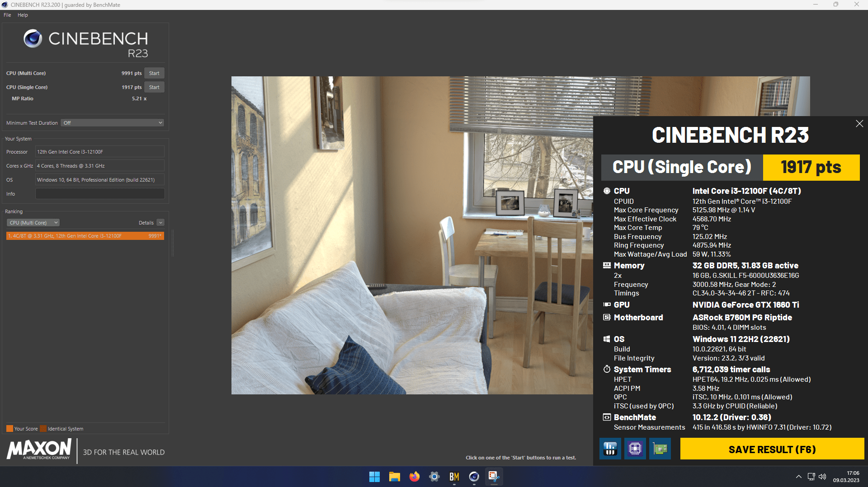Viewport: 868px width, 487px height.
Task: Open volume control in system tray
Action: pos(822,477)
